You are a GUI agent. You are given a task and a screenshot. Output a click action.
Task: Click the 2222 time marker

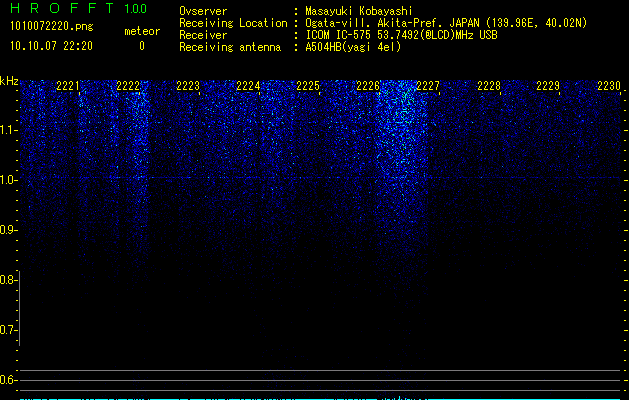click(128, 86)
